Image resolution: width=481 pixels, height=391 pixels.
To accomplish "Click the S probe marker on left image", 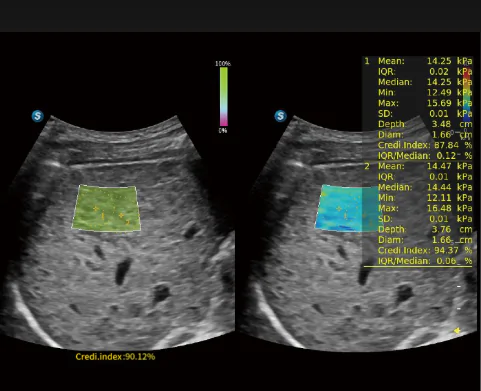I will coord(38,116).
